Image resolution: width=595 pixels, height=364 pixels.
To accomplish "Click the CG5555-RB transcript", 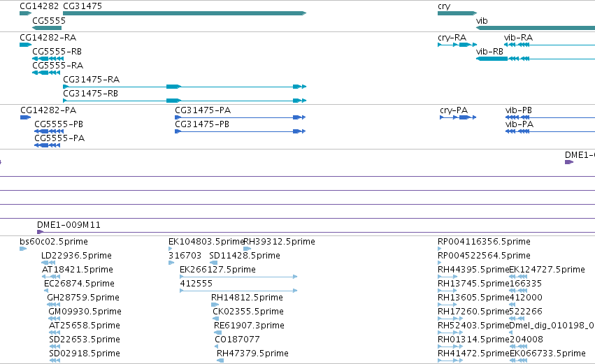I will point(48,59).
